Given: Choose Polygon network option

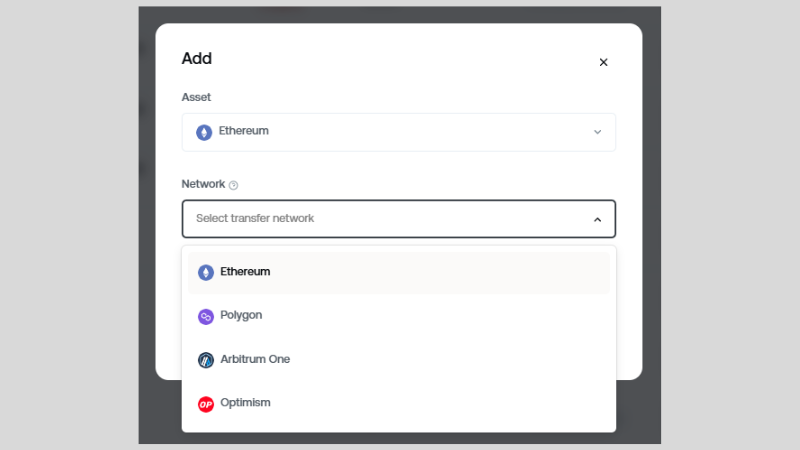Looking at the screenshot, I should pos(398,316).
